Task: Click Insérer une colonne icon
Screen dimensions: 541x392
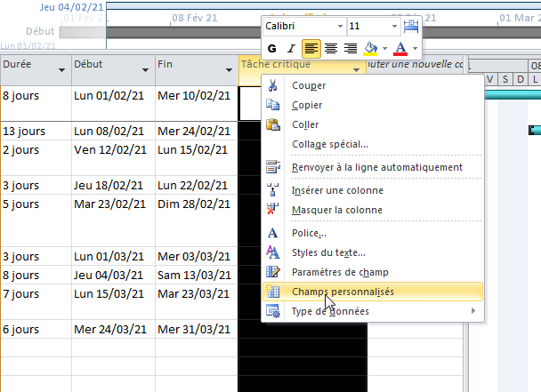Action: click(x=273, y=190)
